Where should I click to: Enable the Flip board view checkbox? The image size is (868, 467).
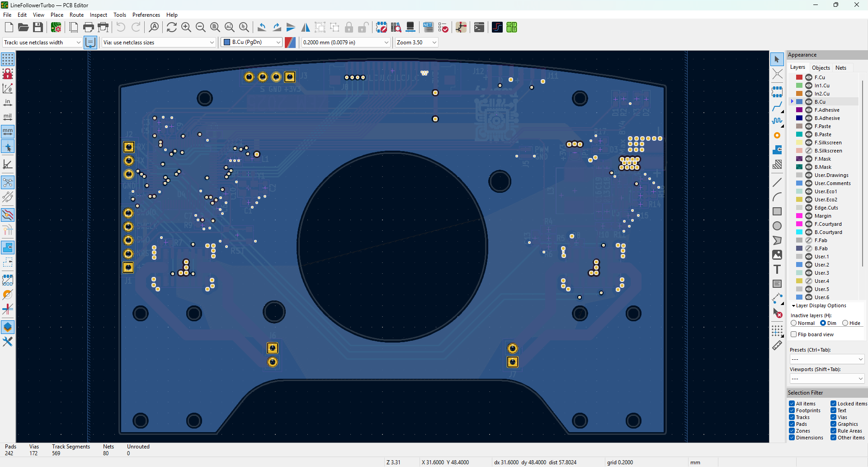793,334
